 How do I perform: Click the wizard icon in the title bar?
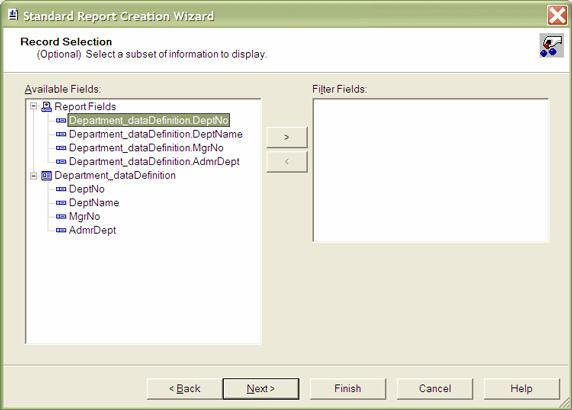tap(13, 15)
